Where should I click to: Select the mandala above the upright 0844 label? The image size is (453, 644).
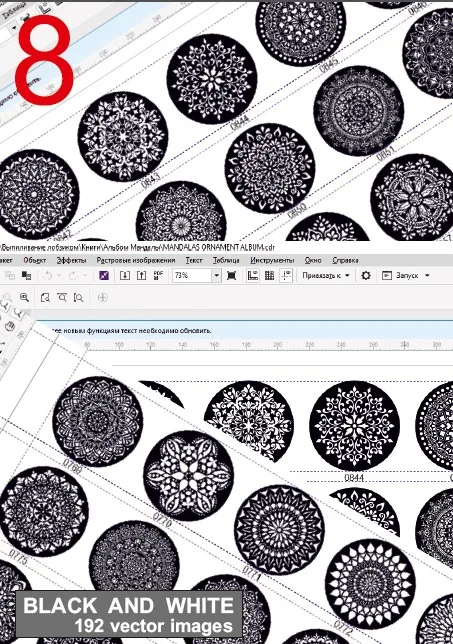pyautogui.click(x=354, y=426)
